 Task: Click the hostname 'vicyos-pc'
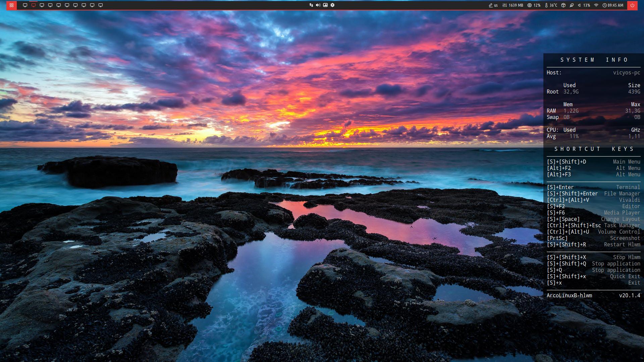tap(627, 72)
